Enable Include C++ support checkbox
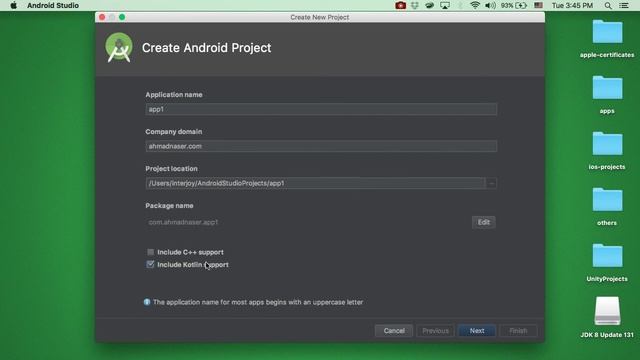Viewport: 640px width, 360px height. point(151,252)
